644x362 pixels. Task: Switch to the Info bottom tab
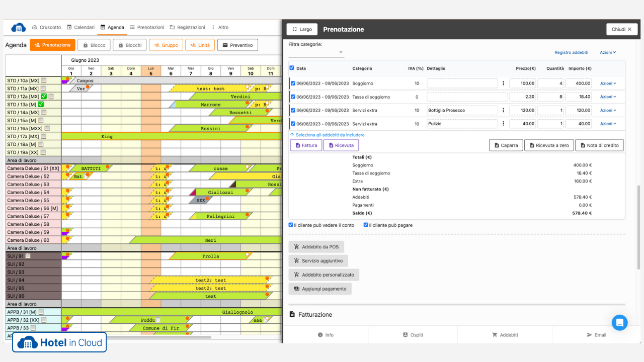click(x=326, y=335)
